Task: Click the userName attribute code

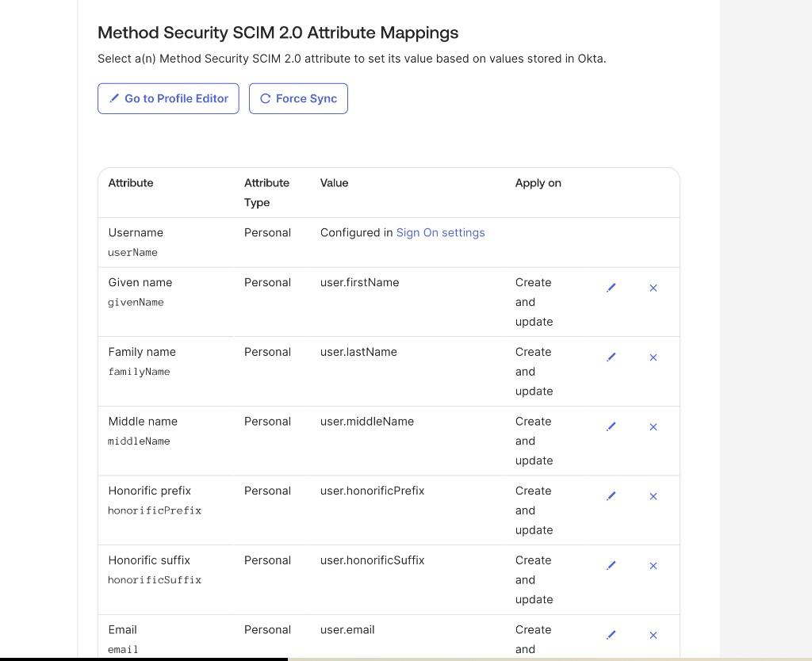Action: point(132,252)
